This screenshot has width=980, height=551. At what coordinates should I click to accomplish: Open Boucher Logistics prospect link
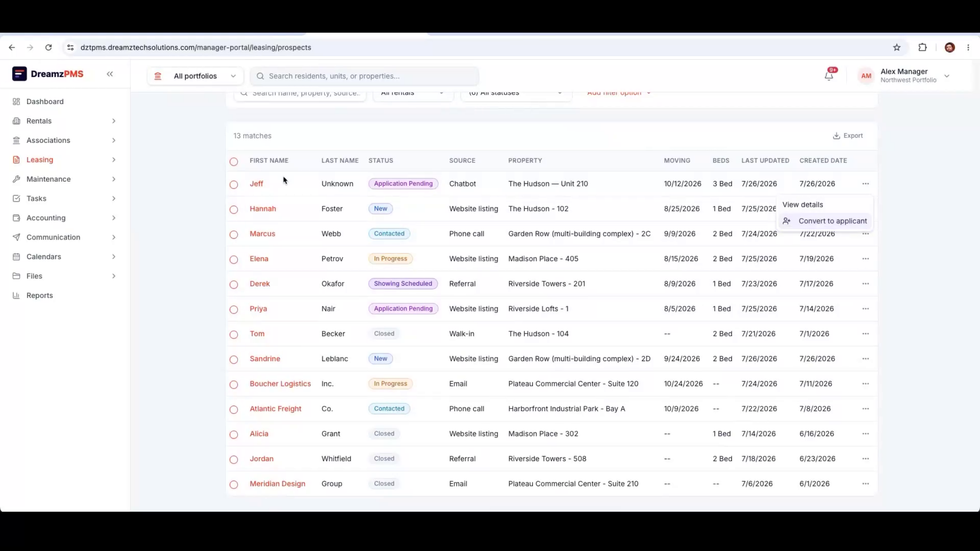point(280,384)
